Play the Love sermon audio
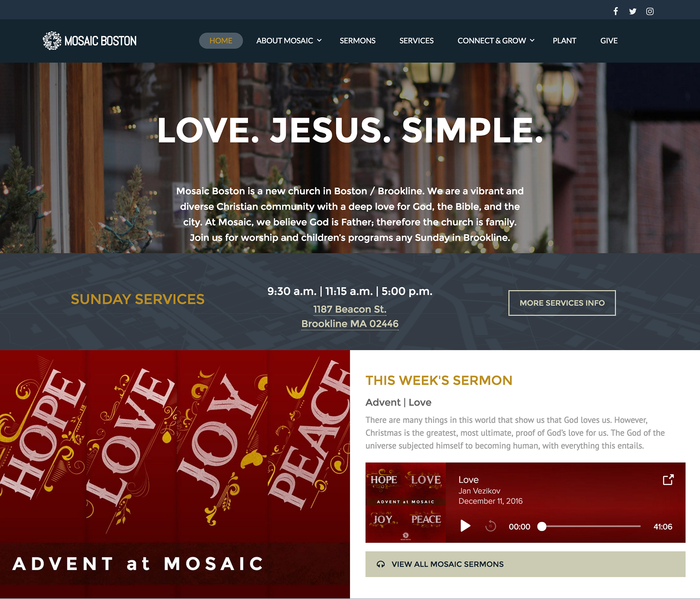The image size is (700, 599). pos(465,526)
